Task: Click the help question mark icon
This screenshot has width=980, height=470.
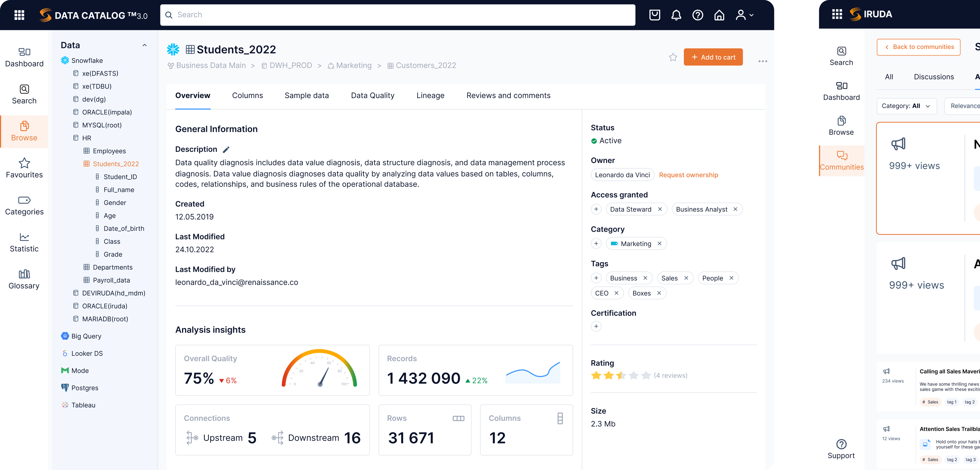Action: (697, 15)
